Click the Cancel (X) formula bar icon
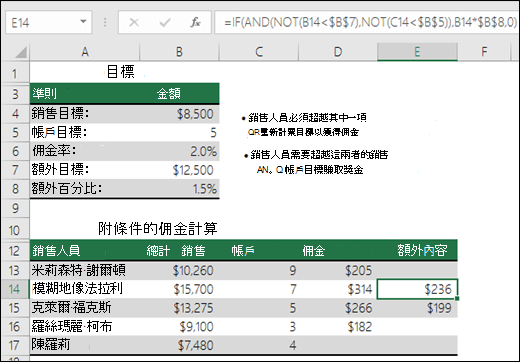 pos(134,22)
